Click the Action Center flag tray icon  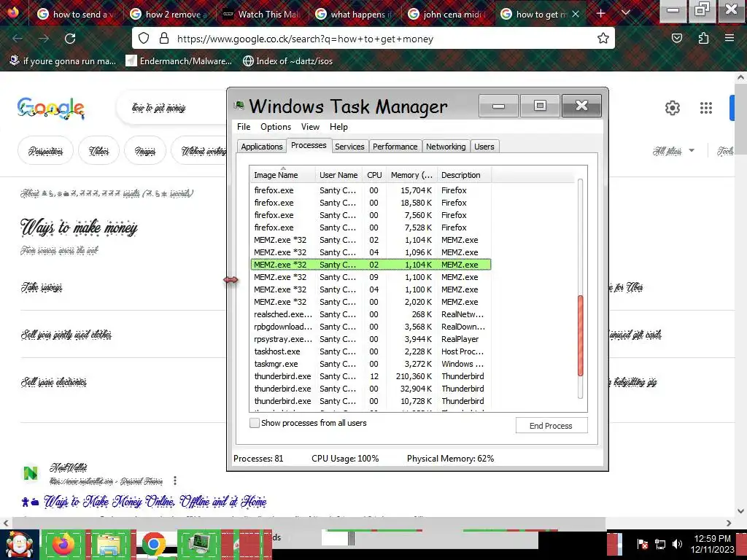642,544
